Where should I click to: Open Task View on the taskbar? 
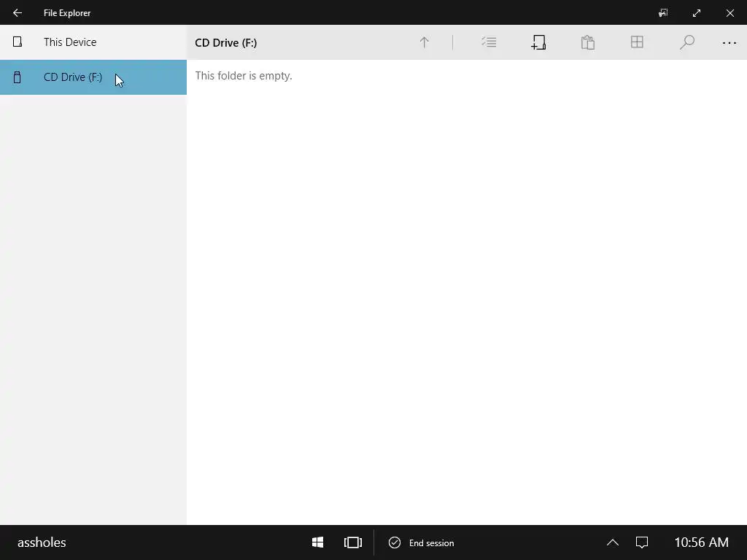[353, 542]
